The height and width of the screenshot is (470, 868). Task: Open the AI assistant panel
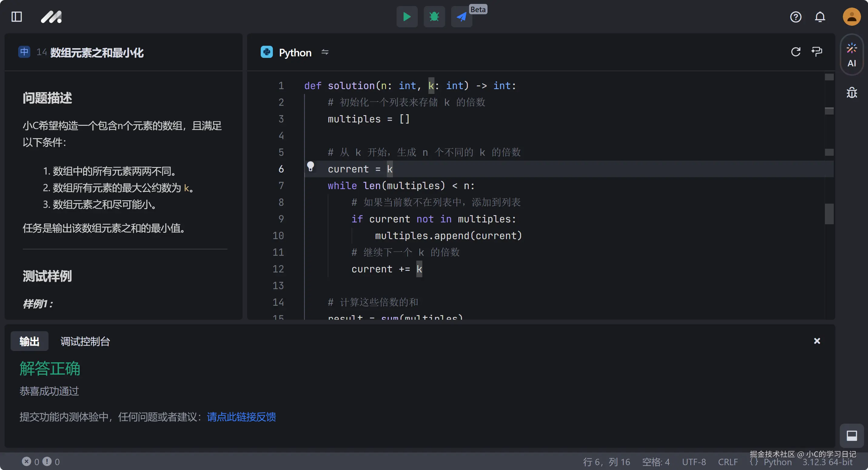(852, 55)
